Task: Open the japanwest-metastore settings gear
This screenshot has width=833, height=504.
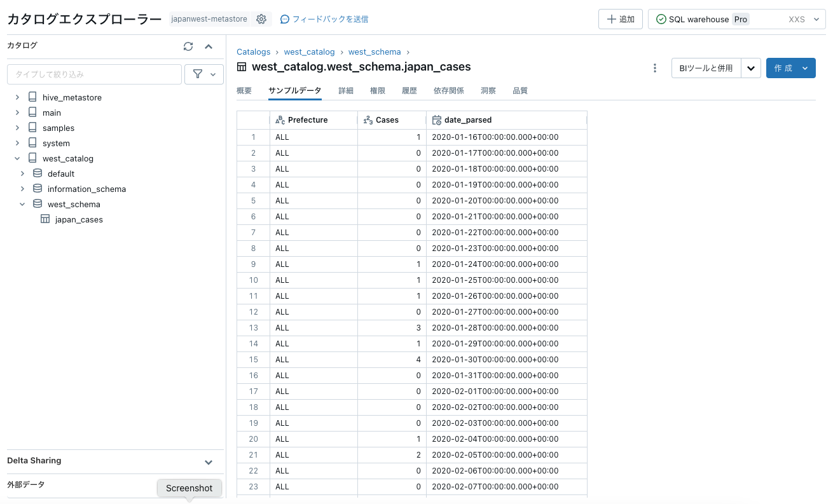Action: click(x=261, y=19)
